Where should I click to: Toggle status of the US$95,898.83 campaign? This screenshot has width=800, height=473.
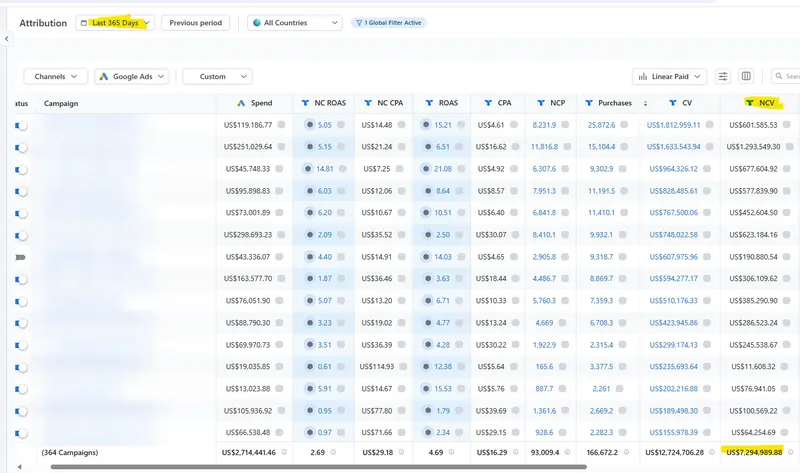point(21,191)
